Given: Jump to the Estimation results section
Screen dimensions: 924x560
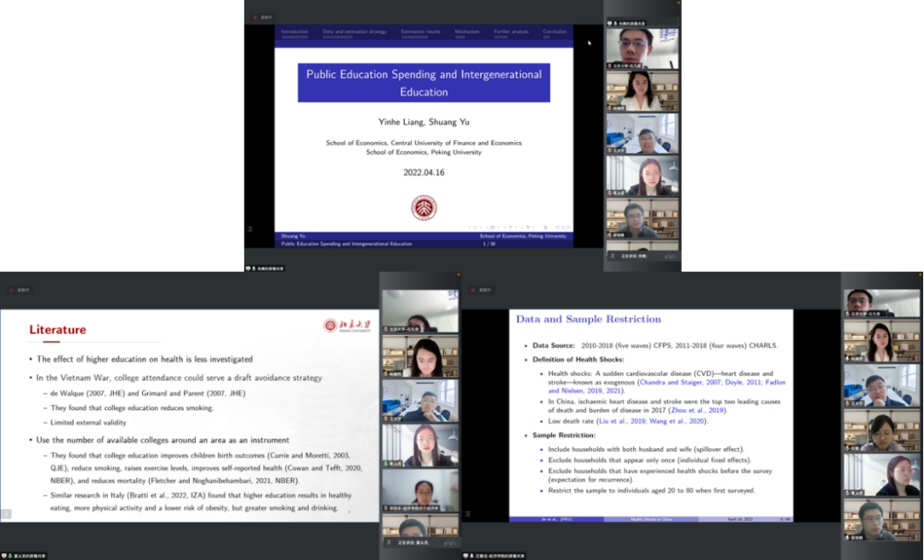Looking at the screenshot, I should 421,32.
